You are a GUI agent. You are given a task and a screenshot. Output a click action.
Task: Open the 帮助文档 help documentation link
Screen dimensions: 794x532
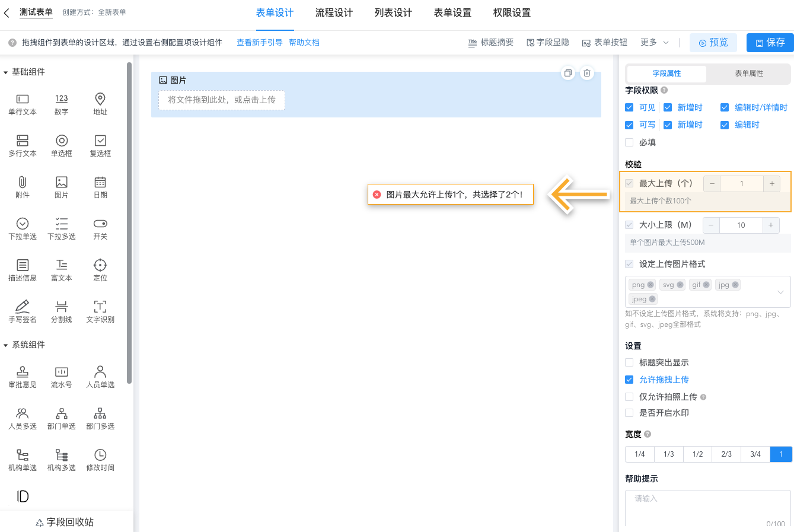(304, 42)
